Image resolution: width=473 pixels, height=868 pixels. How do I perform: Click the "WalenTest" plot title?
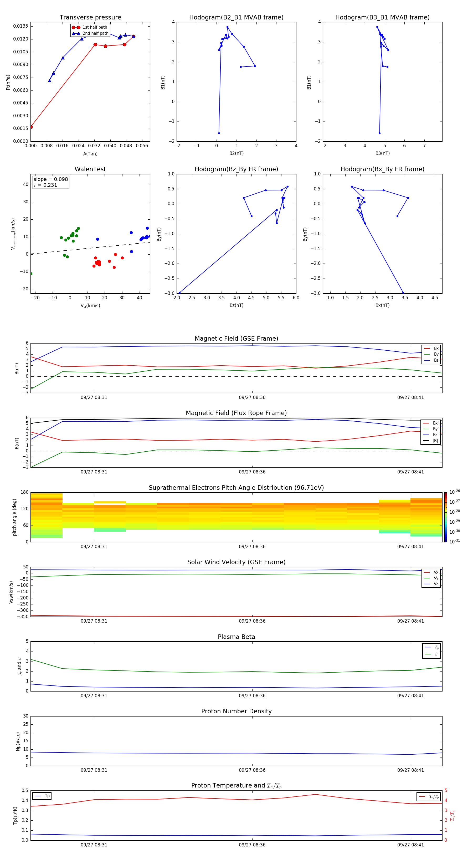[x=90, y=169]
